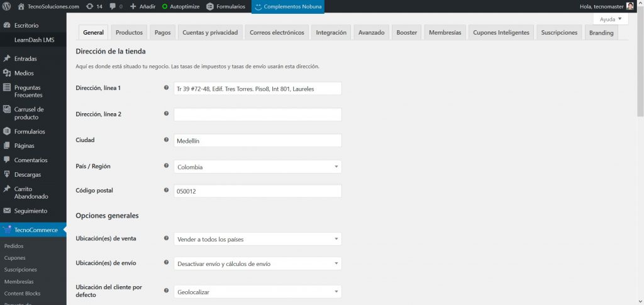This screenshot has width=644, height=305.
Task: Click help icon beside Código postal
Action: pyautogui.click(x=166, y=190)
